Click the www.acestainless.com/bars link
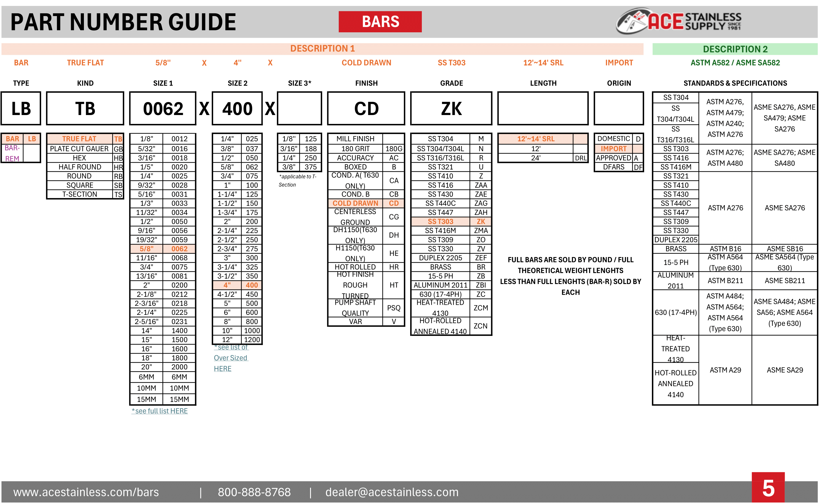This screenshot has width=830, height=504. click(86, 492)
